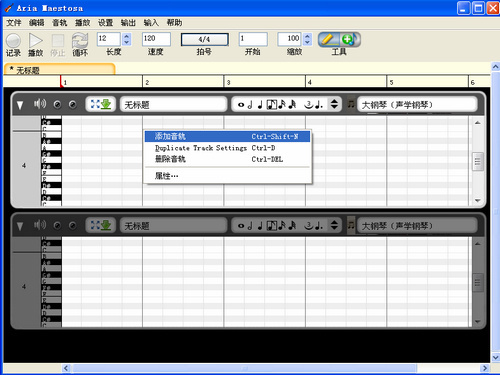Open editor mode icon on first track

coord(101,104)
